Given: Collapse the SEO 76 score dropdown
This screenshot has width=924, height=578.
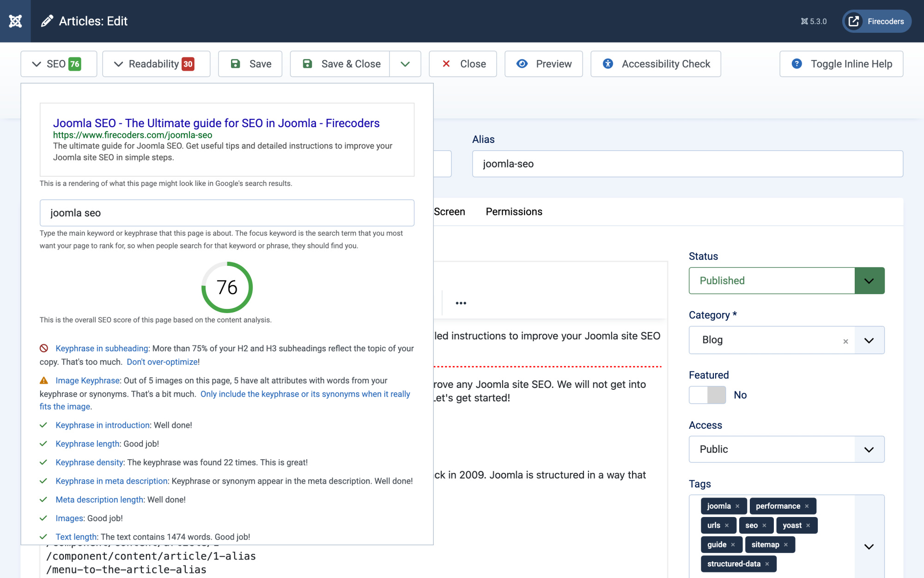Looking at the screenshot, I should click(59, 64).
